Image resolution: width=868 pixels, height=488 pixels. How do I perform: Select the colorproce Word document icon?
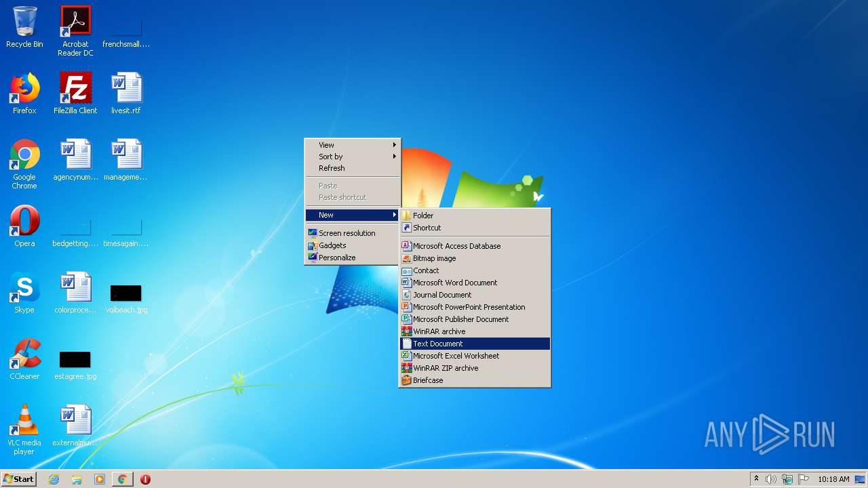(75, 293)
